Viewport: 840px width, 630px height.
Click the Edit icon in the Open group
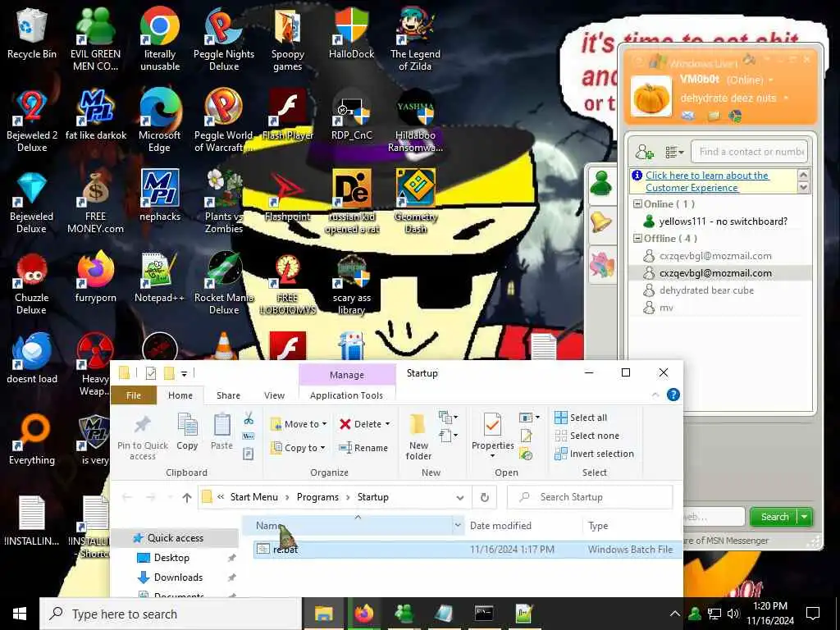click(526, 436)
